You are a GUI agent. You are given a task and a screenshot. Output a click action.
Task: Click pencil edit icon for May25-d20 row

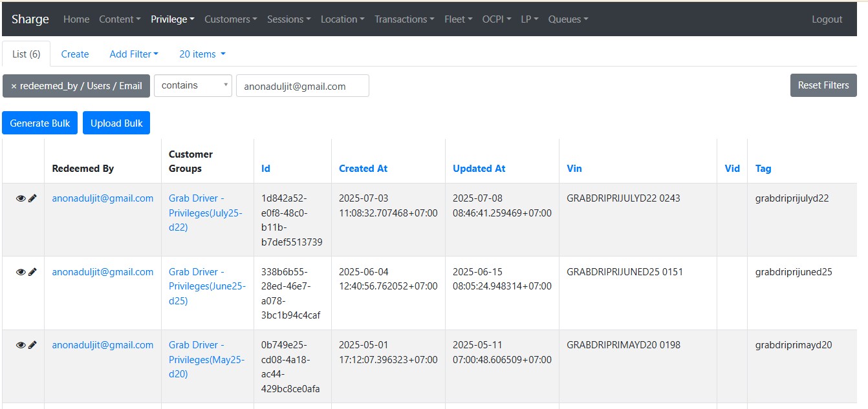tap(32, 345)
